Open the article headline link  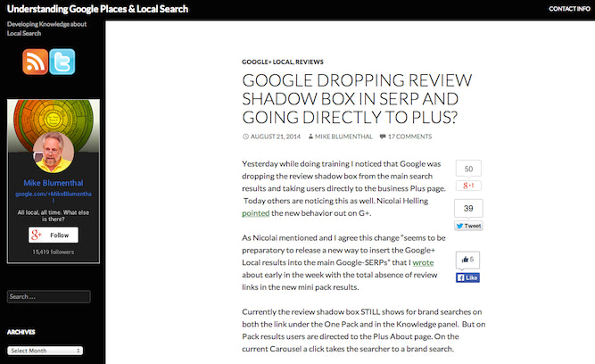click(x=357, y=99)
